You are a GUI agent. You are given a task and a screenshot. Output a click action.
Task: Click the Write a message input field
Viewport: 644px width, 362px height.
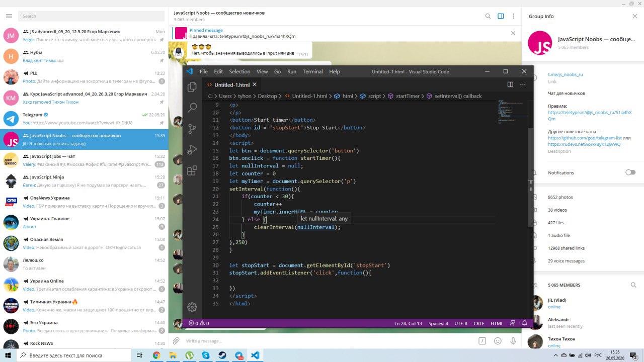point(330,341)
